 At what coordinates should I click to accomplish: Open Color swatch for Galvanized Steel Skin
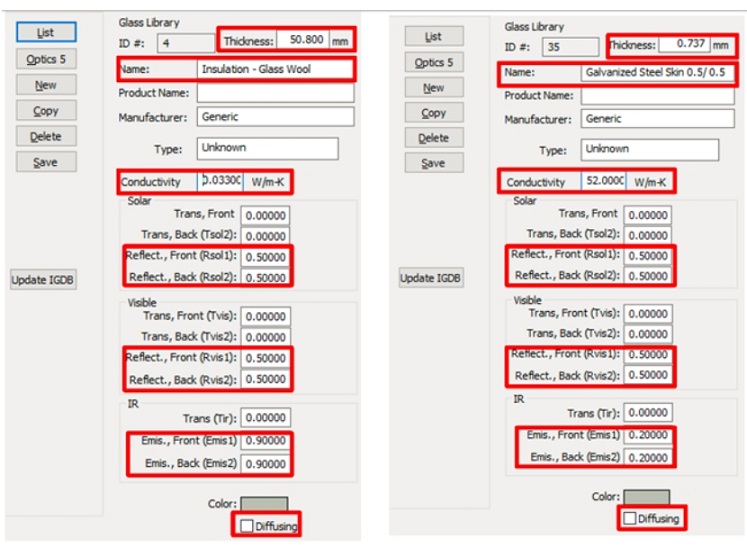point(646,497)
